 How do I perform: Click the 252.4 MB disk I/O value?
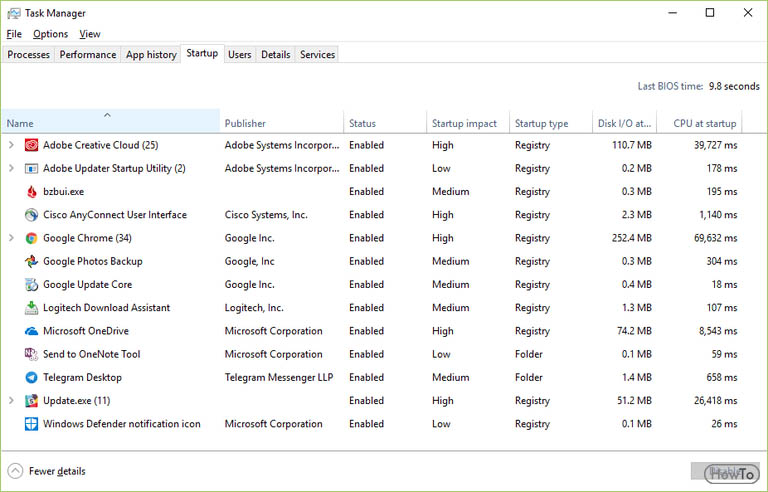(x=631, y=238)
